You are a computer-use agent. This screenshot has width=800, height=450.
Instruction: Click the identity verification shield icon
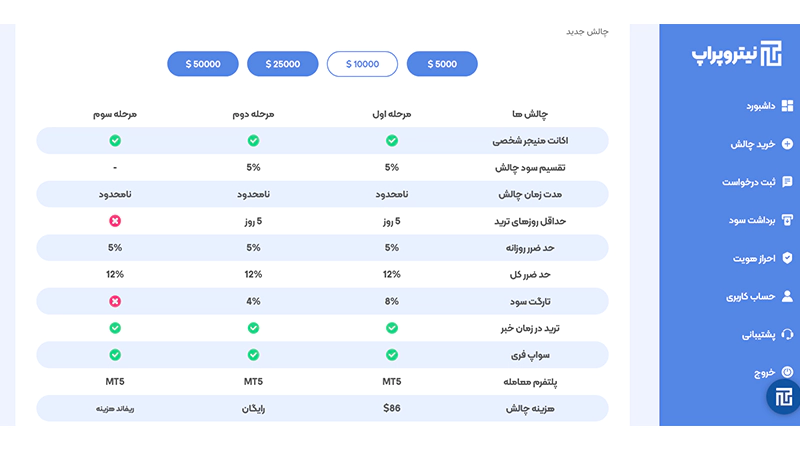tap(787, 258)
